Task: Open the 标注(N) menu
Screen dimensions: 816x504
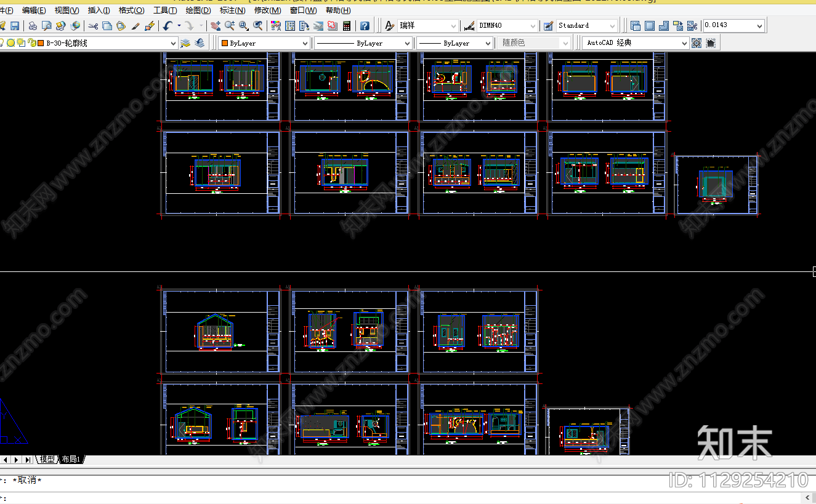Action: tap(232, 10)
